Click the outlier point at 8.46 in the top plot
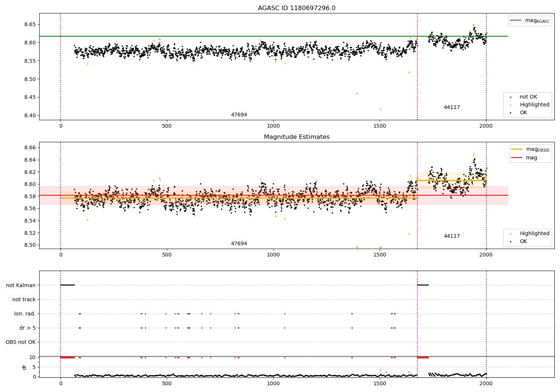The image size is (560, 392). click(x=357, y=93)
